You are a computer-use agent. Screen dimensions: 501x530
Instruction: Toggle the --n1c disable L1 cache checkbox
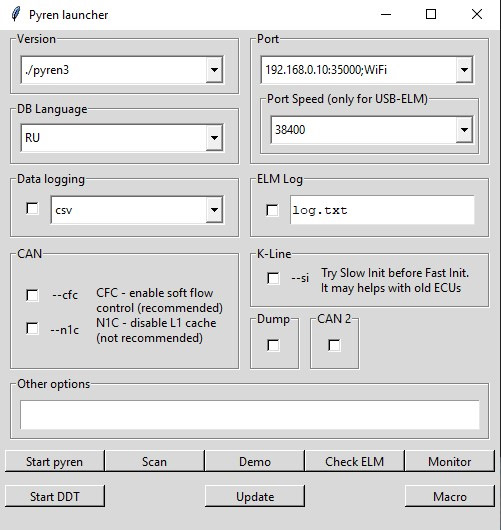pyautogui.click(x=32, y=329)
